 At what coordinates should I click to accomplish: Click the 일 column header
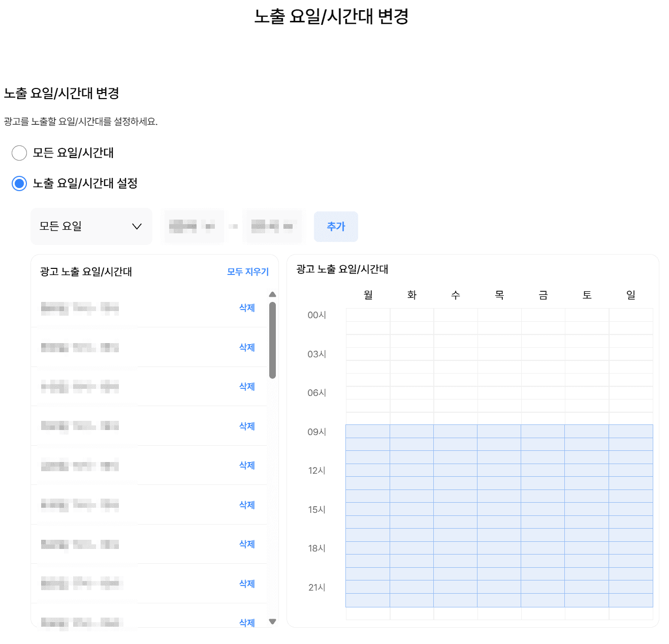click(631, 294)
